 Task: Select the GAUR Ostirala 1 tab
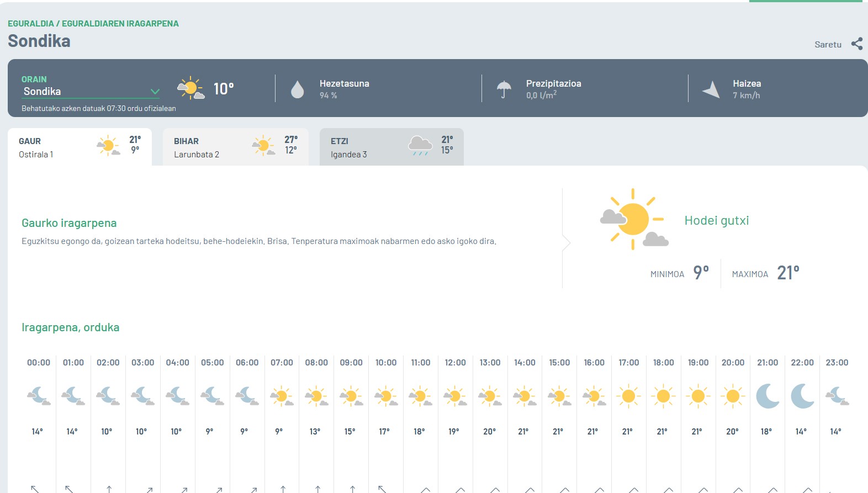click(x=80, y=147)
